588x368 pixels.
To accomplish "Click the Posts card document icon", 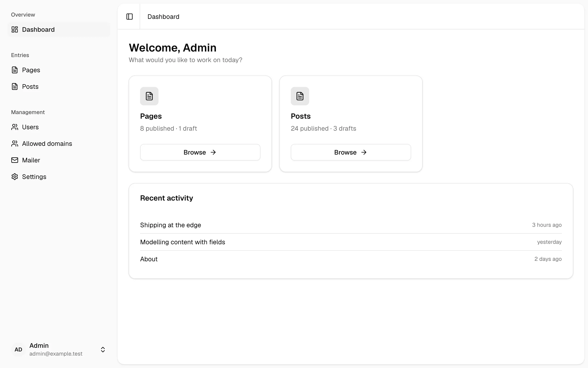I will click(x=300, y=96).
